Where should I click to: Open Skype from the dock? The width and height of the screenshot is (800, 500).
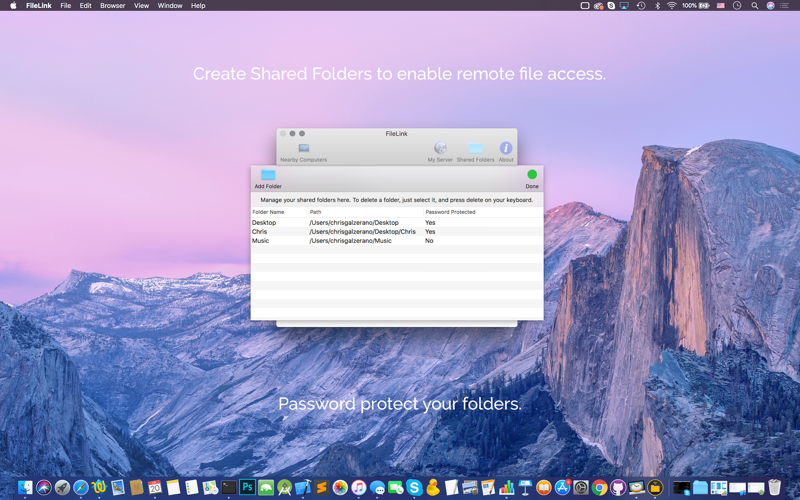(414, 487)
